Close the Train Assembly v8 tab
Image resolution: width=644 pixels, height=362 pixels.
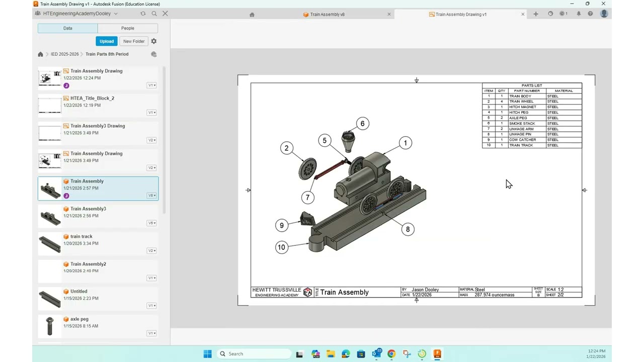click(x=389, y=14)
